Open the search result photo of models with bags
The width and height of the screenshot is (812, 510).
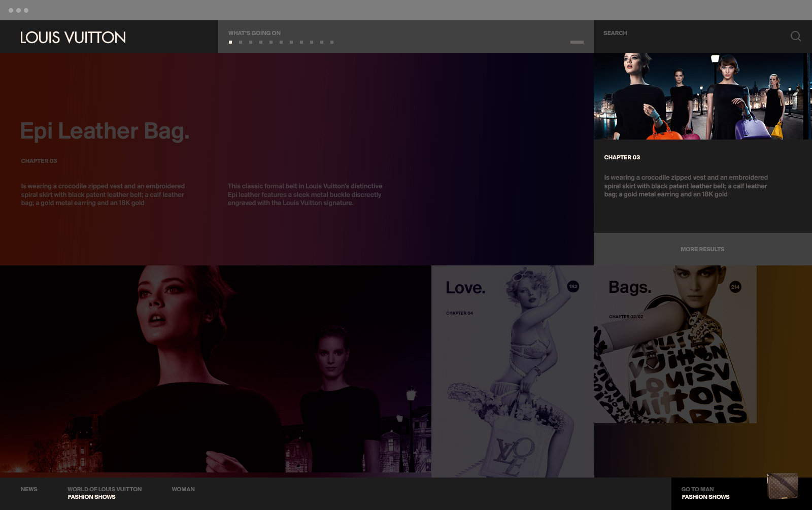[x=703, y=96]
